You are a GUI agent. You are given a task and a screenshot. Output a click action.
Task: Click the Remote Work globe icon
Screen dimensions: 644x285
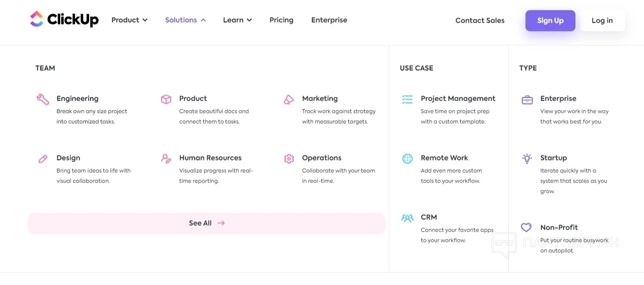407,159
